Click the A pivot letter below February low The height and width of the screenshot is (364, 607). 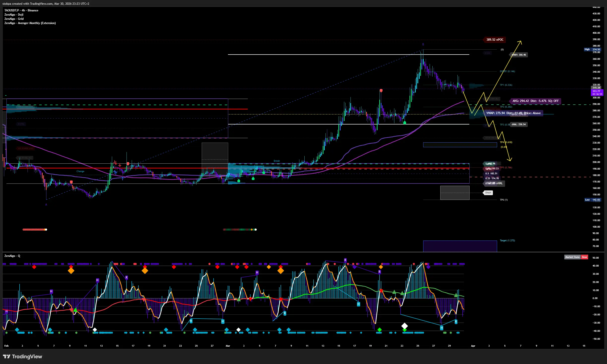tap(46, 205)
